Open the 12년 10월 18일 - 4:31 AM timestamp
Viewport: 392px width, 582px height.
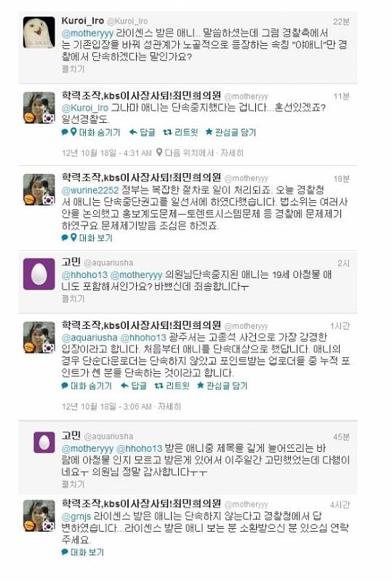pyautogui.click(x=106, y=153)
